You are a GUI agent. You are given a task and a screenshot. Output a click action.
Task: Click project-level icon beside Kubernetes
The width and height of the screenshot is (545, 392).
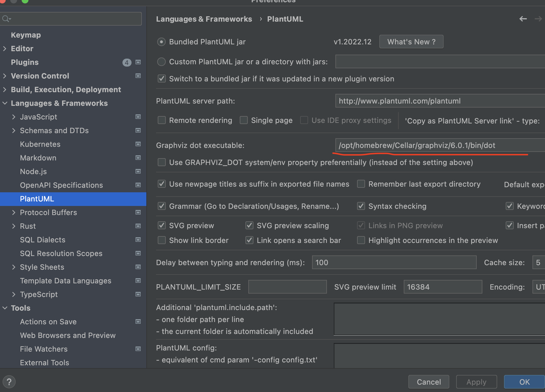click(138, 144)
